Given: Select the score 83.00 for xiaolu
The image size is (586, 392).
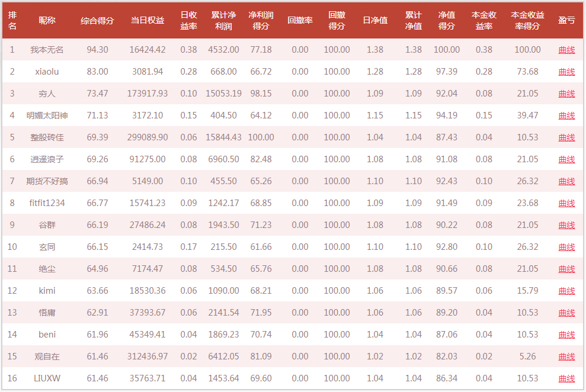Looking at the screenshot, I should coord(97,72).
